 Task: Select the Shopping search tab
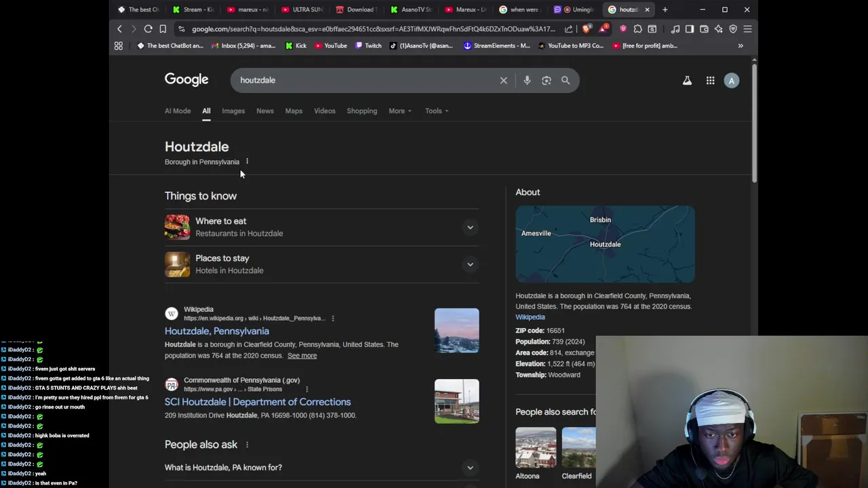point(362,111)
